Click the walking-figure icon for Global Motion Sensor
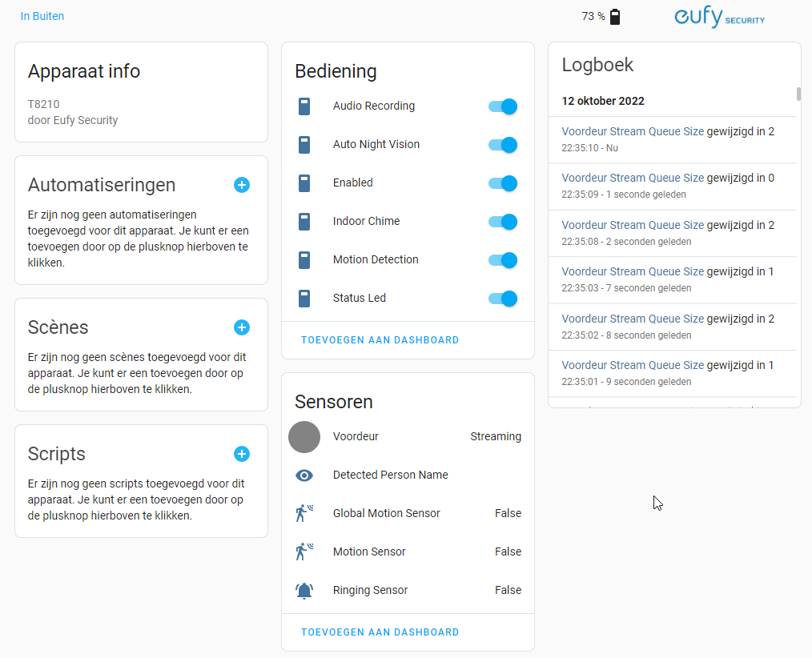Image resolution: width=812 pixels, height=658 pixels. click(304, 512)
